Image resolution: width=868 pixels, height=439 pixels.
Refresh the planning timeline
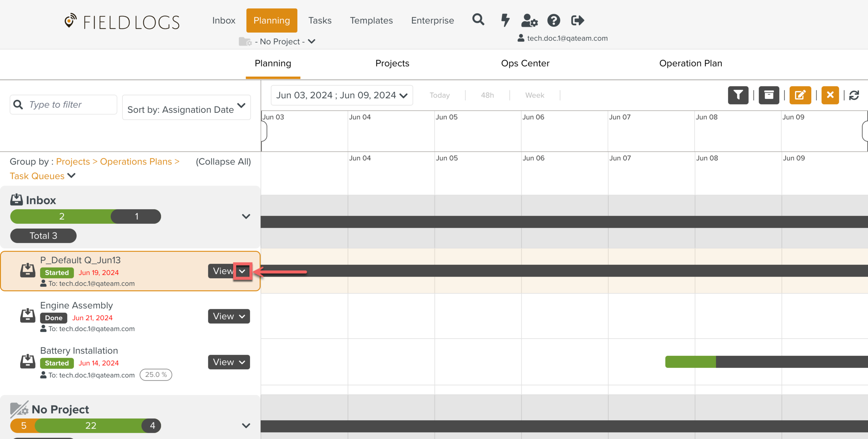pyautogui.click(x=854, y=95)
